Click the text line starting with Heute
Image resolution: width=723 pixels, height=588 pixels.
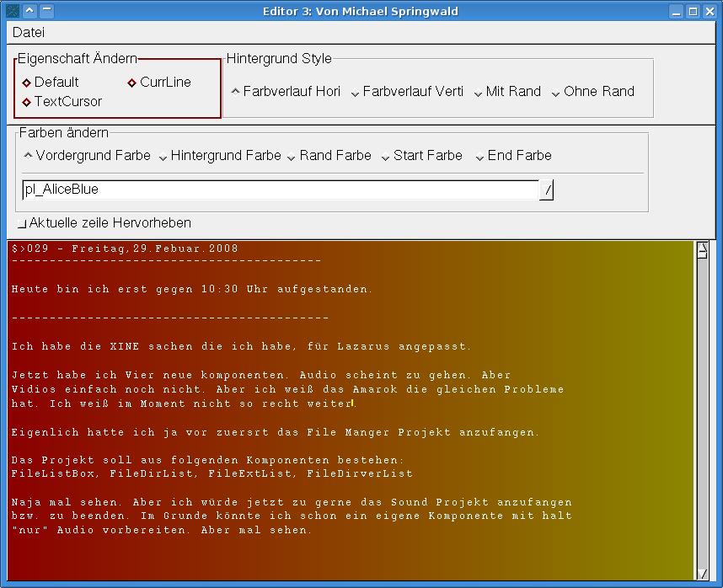click(191, 289)
